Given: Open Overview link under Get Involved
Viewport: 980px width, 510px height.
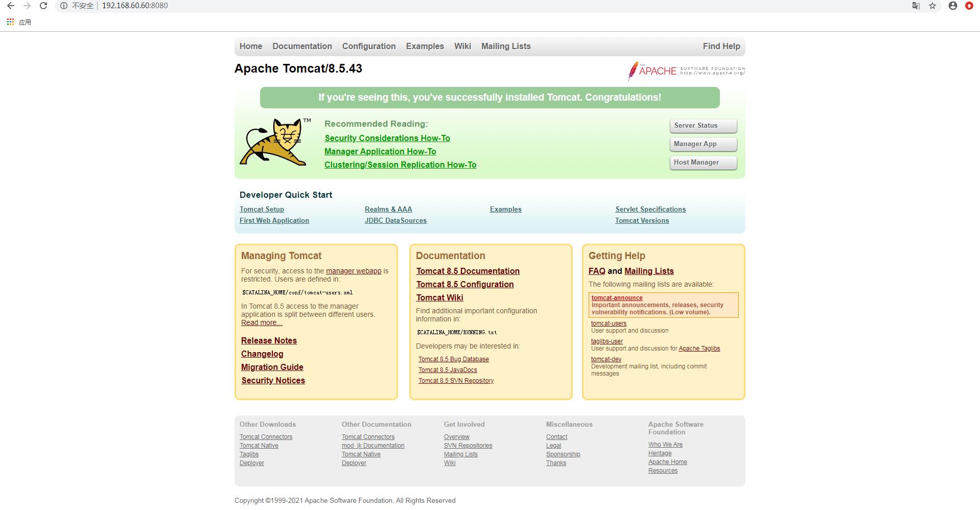Looking at the screenshot, I should tap(457, 437).
